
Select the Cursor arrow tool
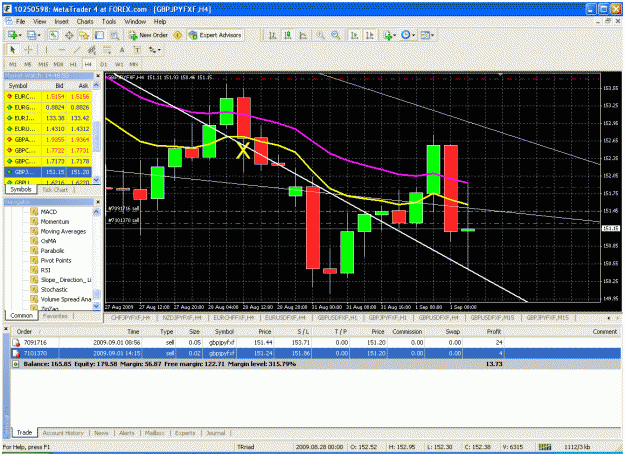pos(13,50)
